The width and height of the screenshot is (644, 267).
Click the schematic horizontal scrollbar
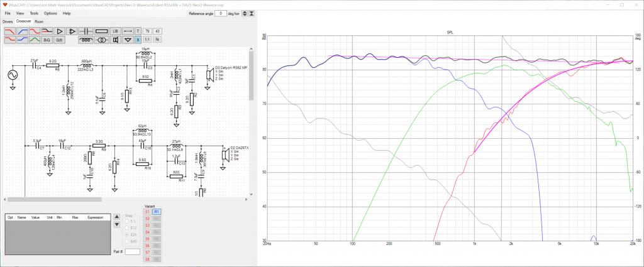tap(125, 199)
